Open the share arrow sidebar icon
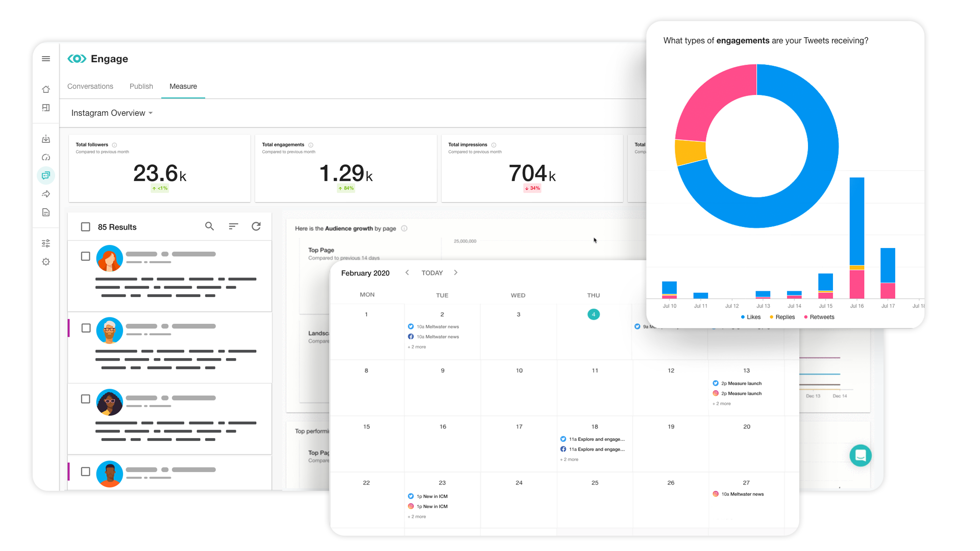The image size is (980, 551). (x=46, y=194)
